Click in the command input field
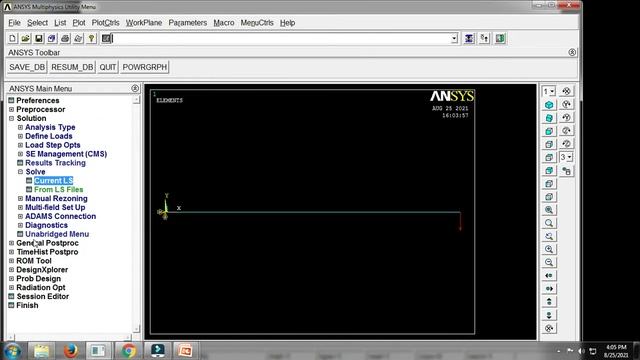Screen dimensions: 640x360 [x=282, y=38]
